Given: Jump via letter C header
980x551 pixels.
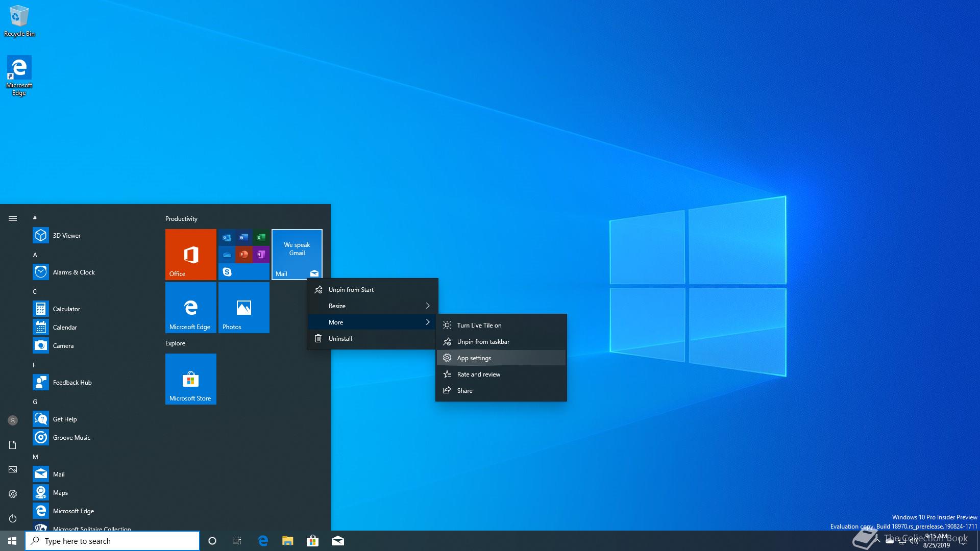Looking at the screenshot, I should 35,292.
